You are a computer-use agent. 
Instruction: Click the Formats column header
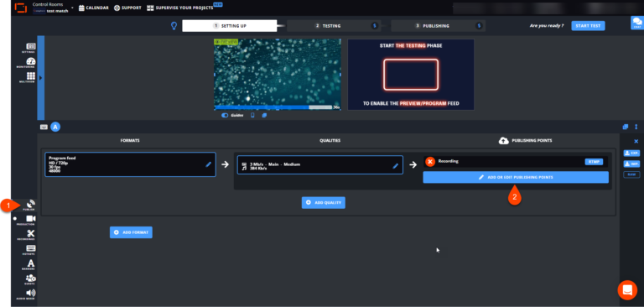(130, 141)
